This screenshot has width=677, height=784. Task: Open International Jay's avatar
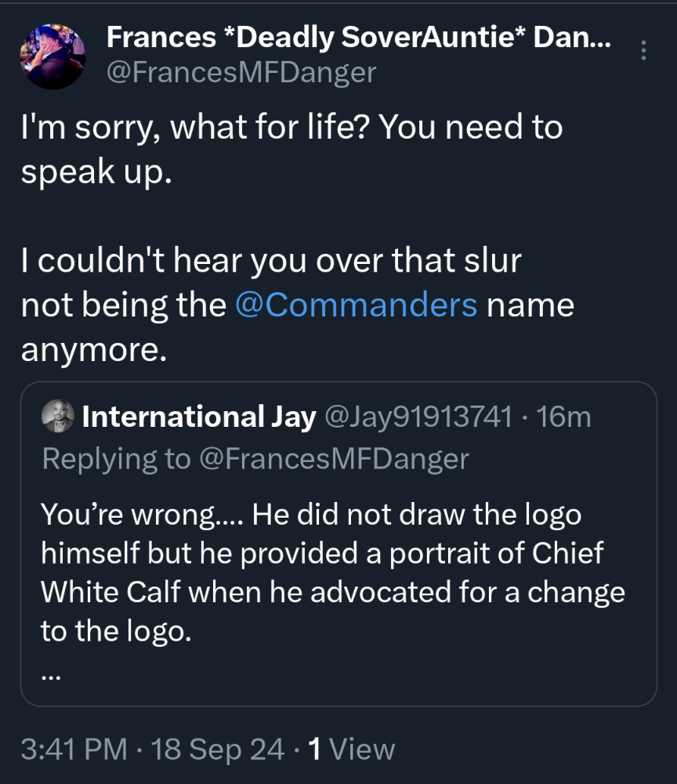coord(57,416)
